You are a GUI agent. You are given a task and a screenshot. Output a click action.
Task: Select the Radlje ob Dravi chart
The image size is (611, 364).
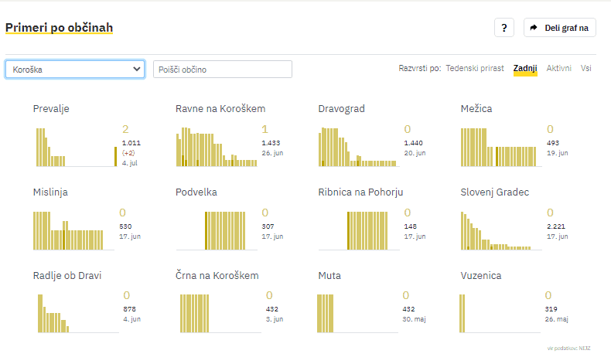coord(75,313)
